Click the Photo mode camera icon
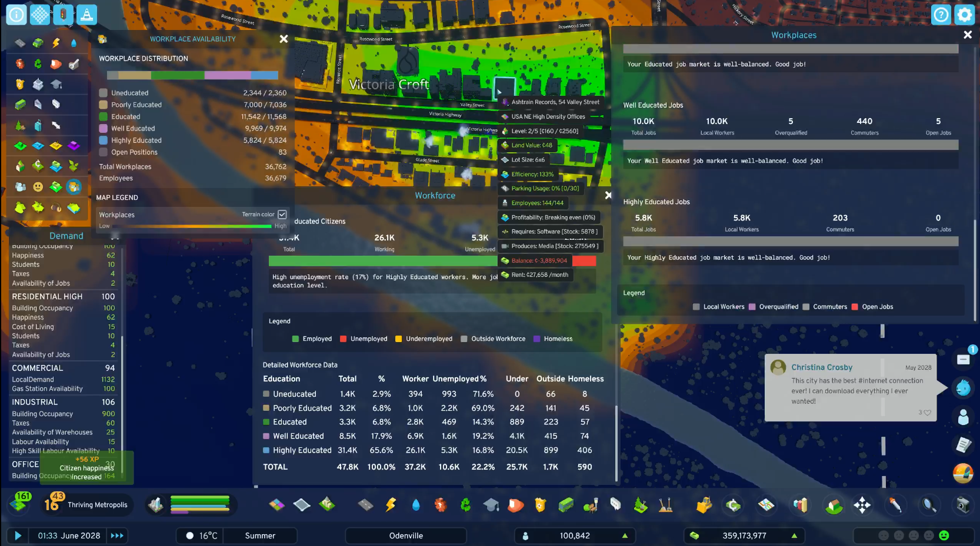 tap(963, 505)
